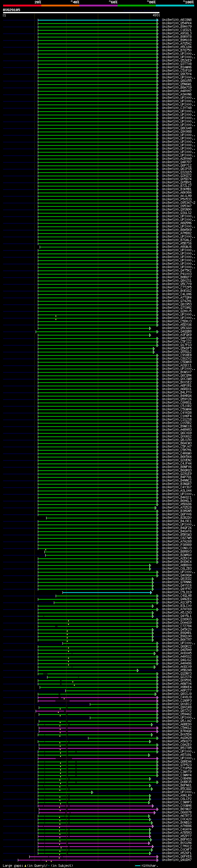Open hit UniRef100_Q54PK4
197x868 pixels.
point(177,23)
